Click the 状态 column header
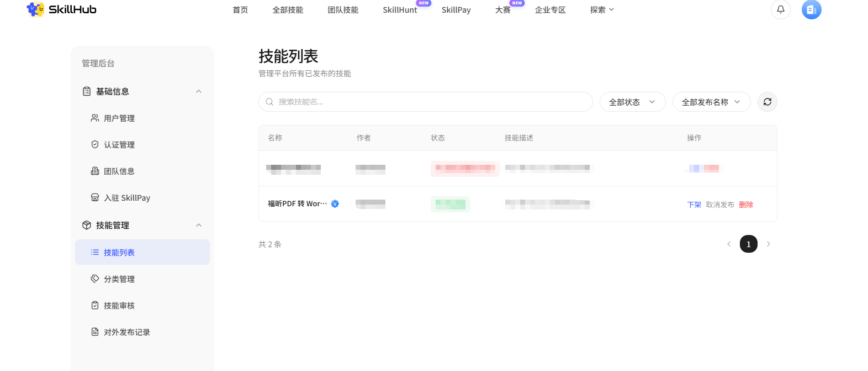 [438, 138]
